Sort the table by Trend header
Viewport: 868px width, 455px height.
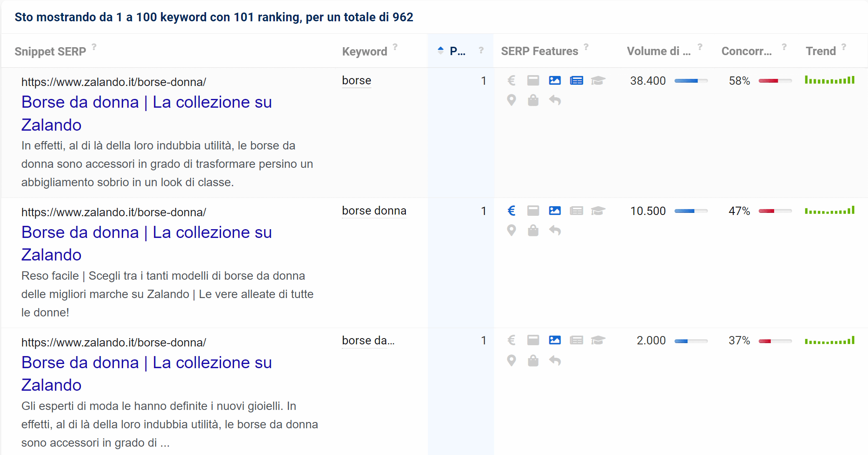pos(821,51)
